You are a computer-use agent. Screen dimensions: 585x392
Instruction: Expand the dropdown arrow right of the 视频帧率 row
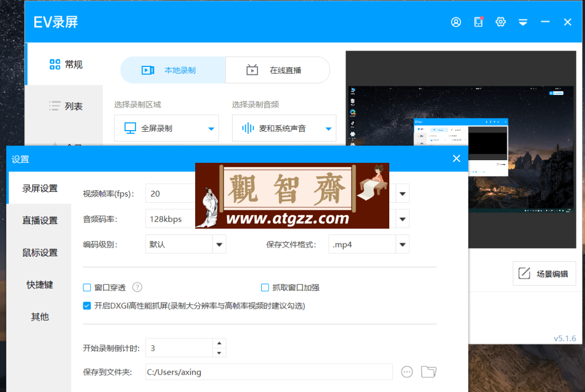[x=402, y=194]
